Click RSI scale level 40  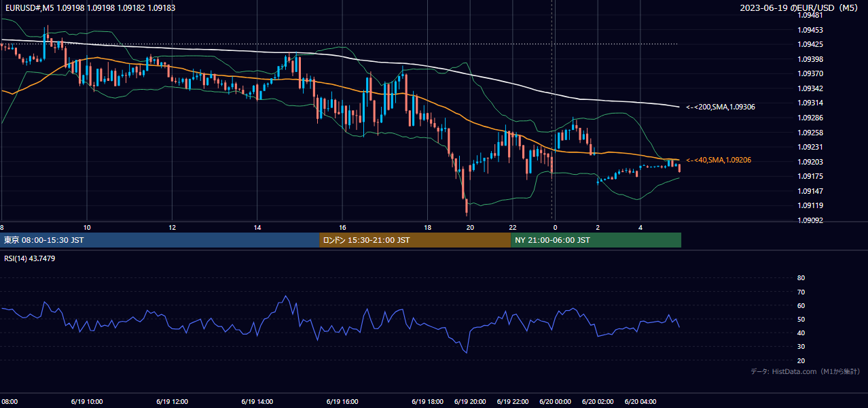click(x=801, y=333)
